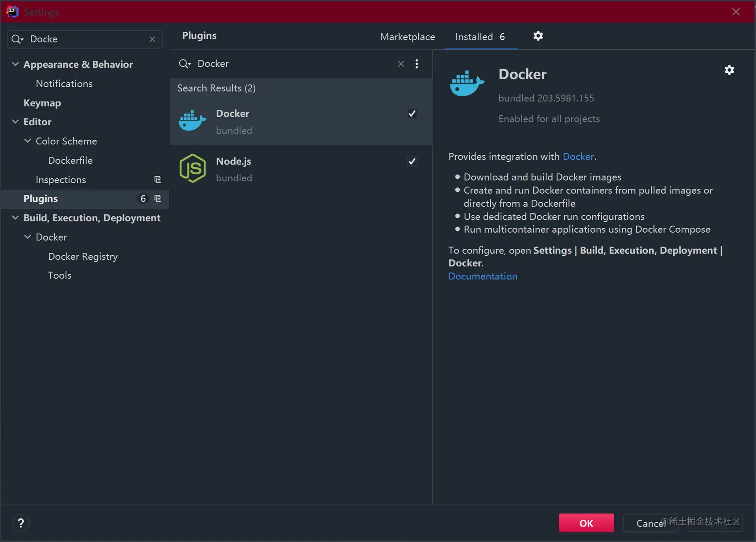Click the Docker whale icon in list
Screen dimensions: 756x542
tap(192, 121)
